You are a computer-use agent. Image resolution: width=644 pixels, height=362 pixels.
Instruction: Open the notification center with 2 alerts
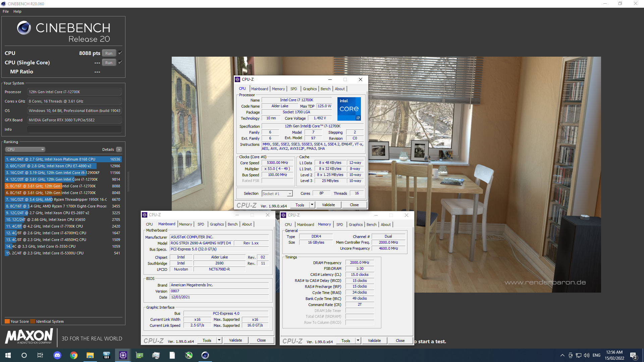click(633, 355)
